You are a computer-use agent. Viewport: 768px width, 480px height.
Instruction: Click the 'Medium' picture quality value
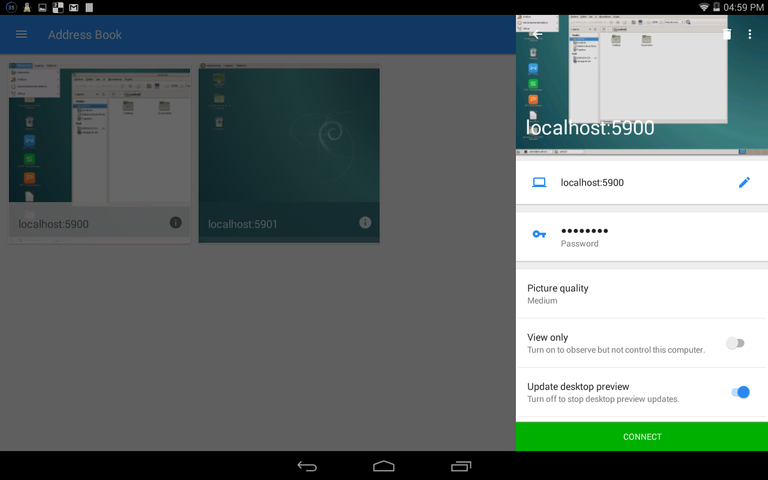542,301
